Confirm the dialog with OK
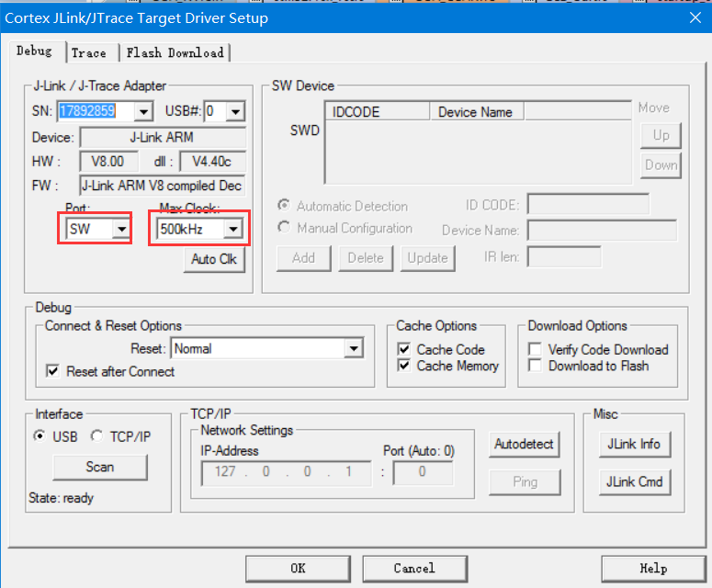Image resolution: width=712 pixels, height=588 pixels. coord(299,569)
